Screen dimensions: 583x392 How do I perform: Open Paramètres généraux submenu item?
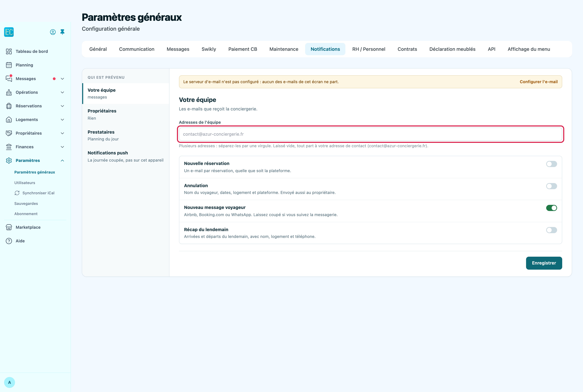34,172
